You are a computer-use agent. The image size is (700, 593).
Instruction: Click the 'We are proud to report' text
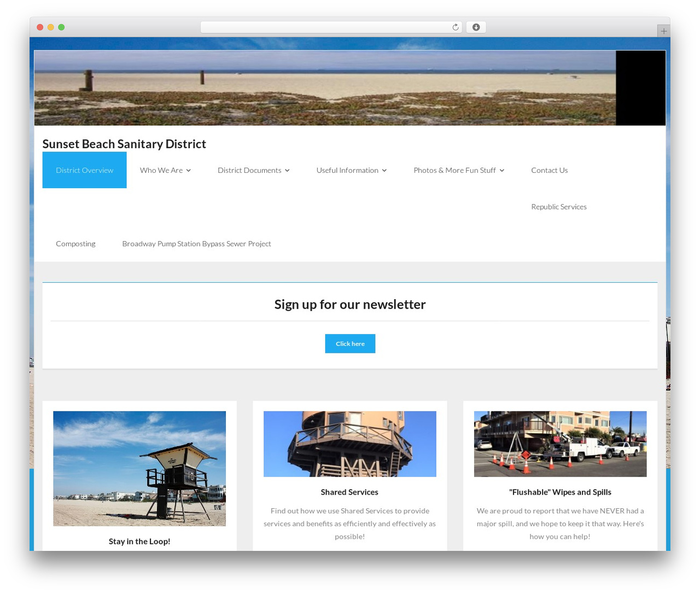point(560,524)
